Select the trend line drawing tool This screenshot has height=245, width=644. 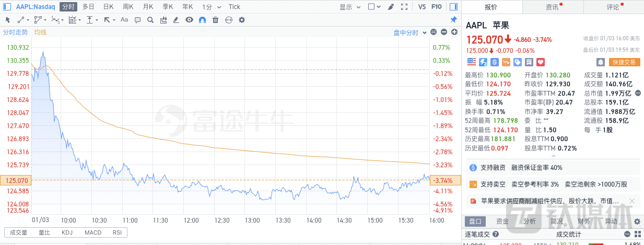tap(21, 20)
